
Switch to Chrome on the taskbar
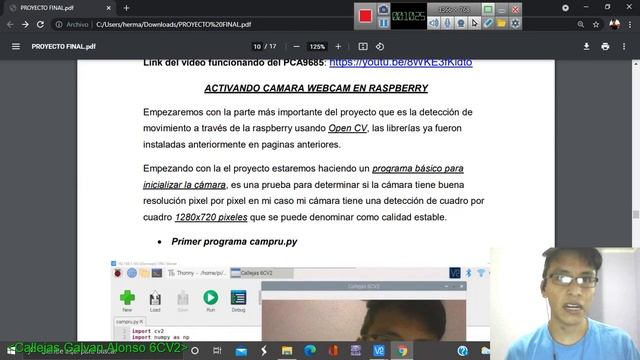[402, 351]
